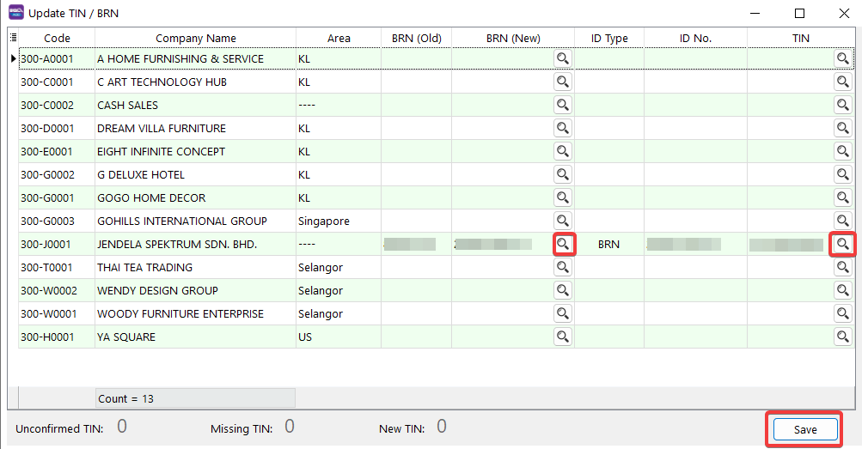Select customer code 300-W0001
The height and width of the screenshot is (449, 868).
click(46, 313)
